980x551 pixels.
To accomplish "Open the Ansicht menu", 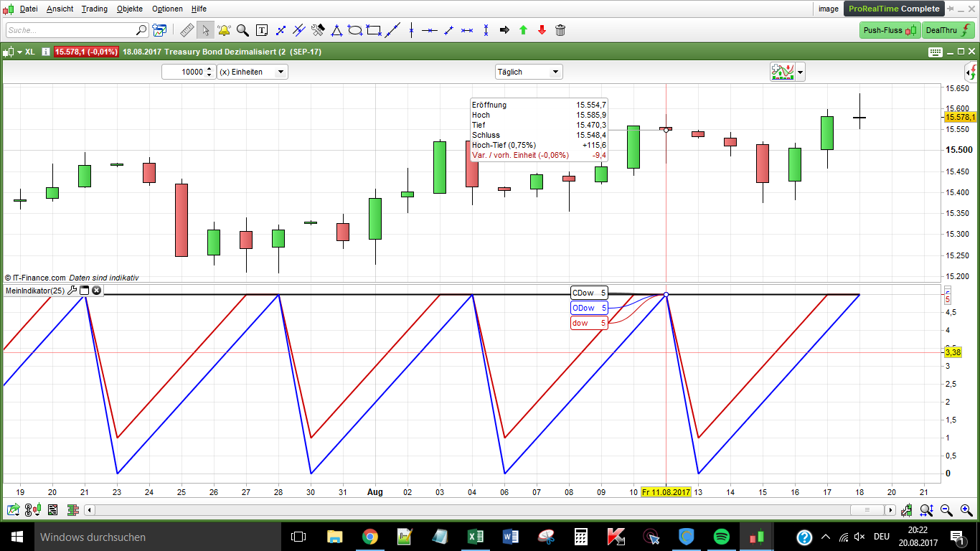I will 60,9.
